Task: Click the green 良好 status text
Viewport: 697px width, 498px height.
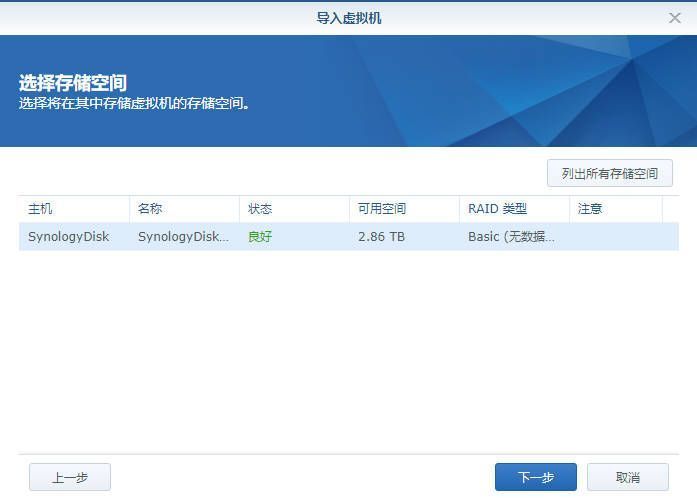Action: pyautogui.click(x=260, y=237)
